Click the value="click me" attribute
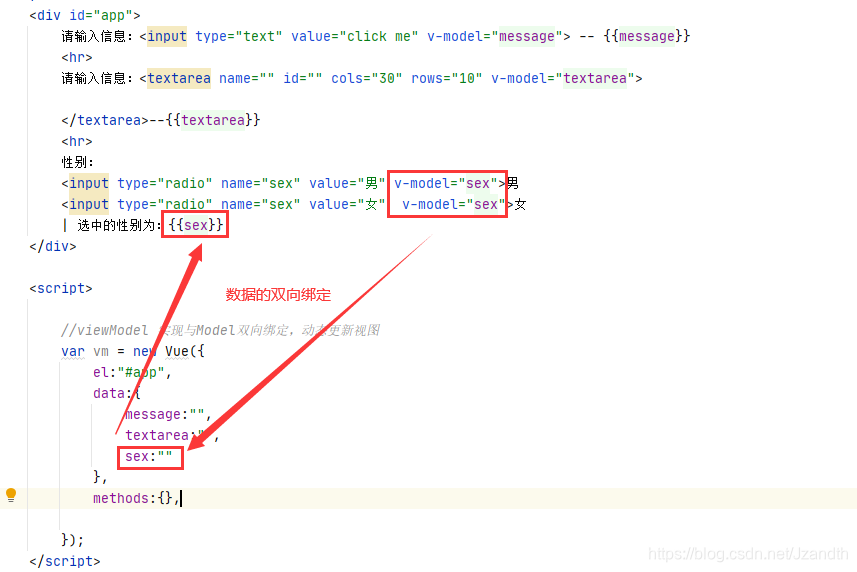 tap(355, 37)
